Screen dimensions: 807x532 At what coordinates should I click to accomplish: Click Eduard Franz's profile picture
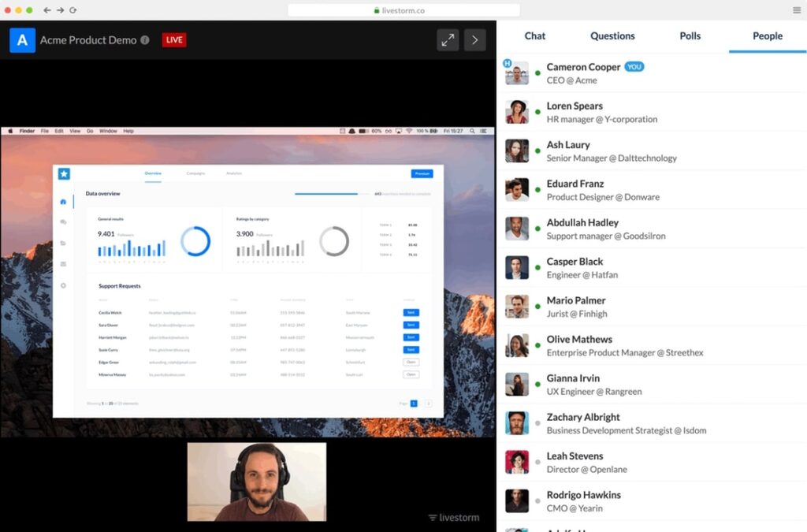coord(517,190)
